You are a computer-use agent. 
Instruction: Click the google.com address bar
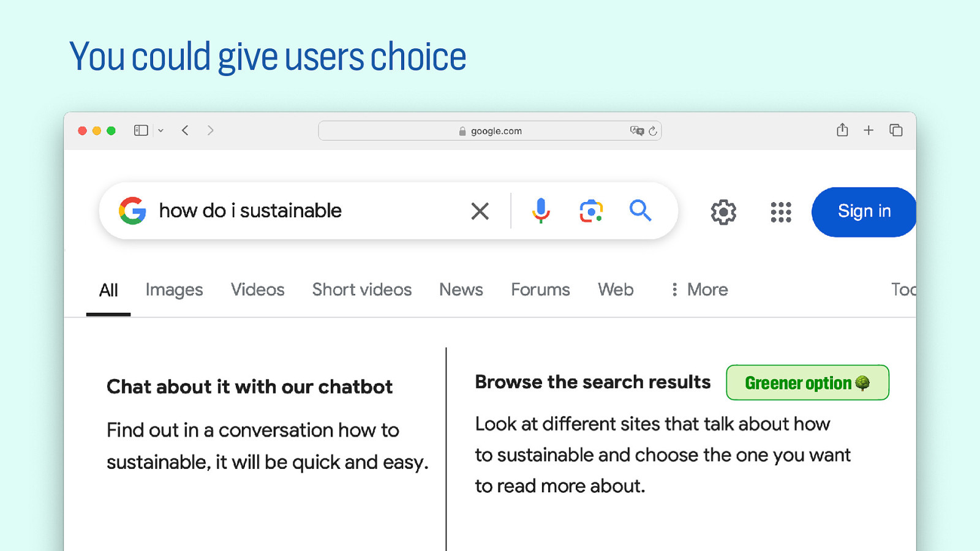coord(489,130)
